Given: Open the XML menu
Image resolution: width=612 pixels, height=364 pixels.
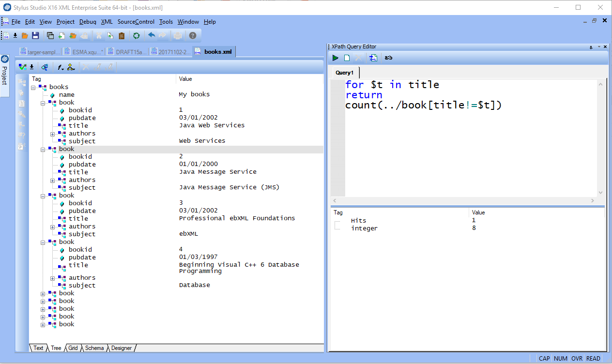Looking at the screenshot, I should (107, 22).
